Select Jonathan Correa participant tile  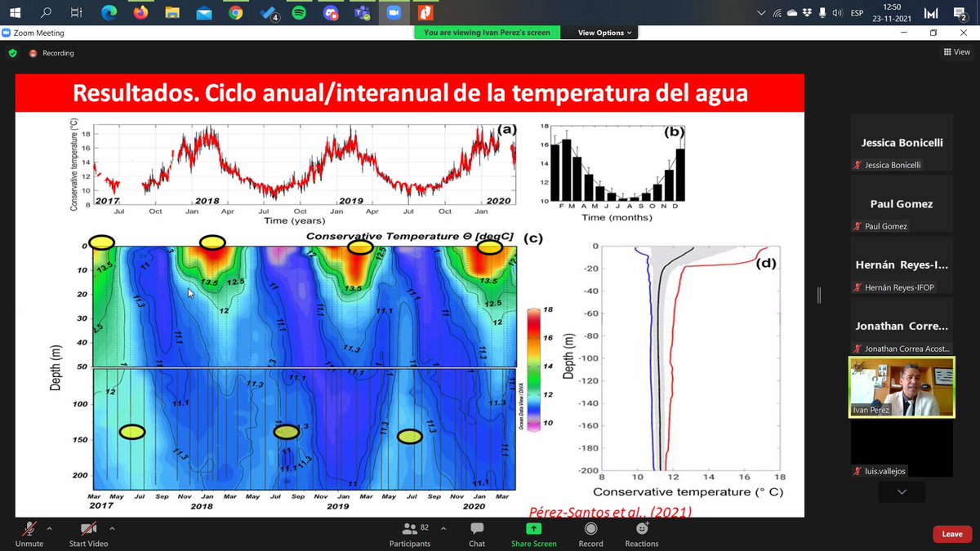902,327
